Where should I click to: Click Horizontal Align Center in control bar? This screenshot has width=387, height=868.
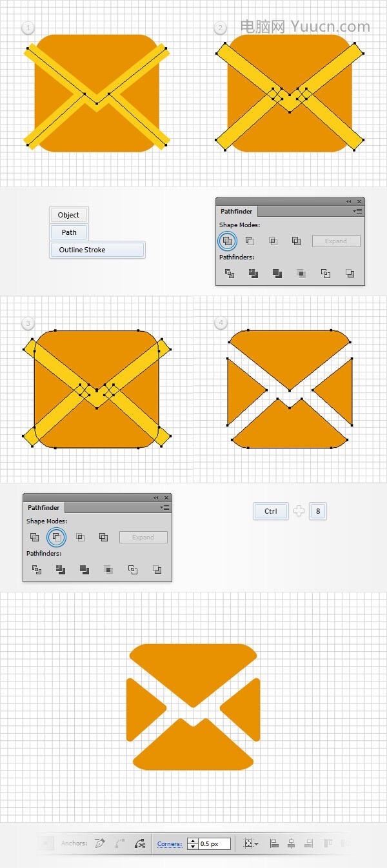[x=291, y=843]
